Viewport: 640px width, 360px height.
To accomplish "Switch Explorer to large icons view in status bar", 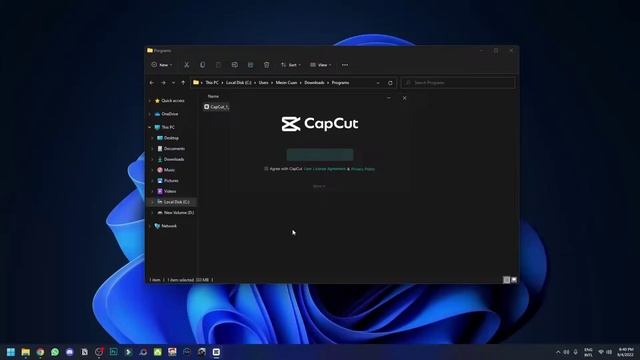I will [514, 280].
